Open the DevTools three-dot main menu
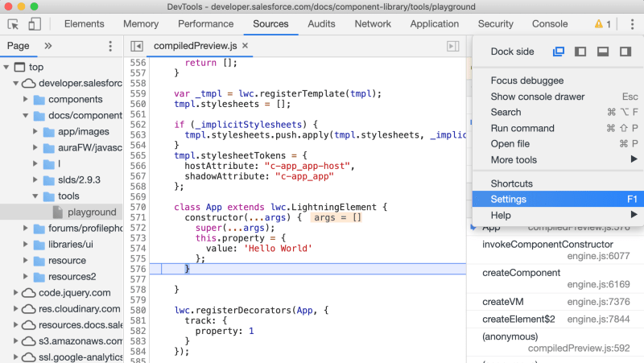This screenshot has width=644, height=363. coord(632,24)
